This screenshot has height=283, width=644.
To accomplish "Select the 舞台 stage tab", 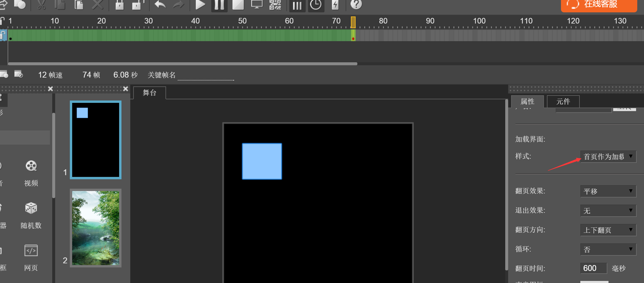I will [150, 93].
